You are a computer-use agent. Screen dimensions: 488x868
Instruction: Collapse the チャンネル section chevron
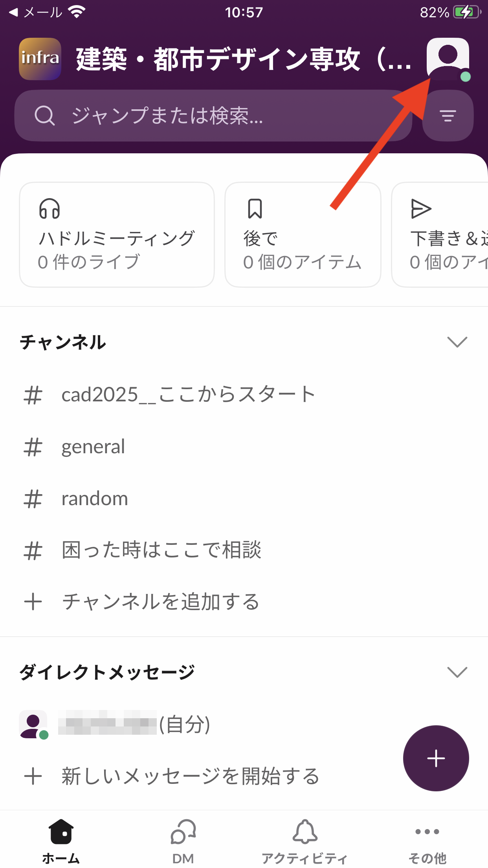[x=457, y=342]
